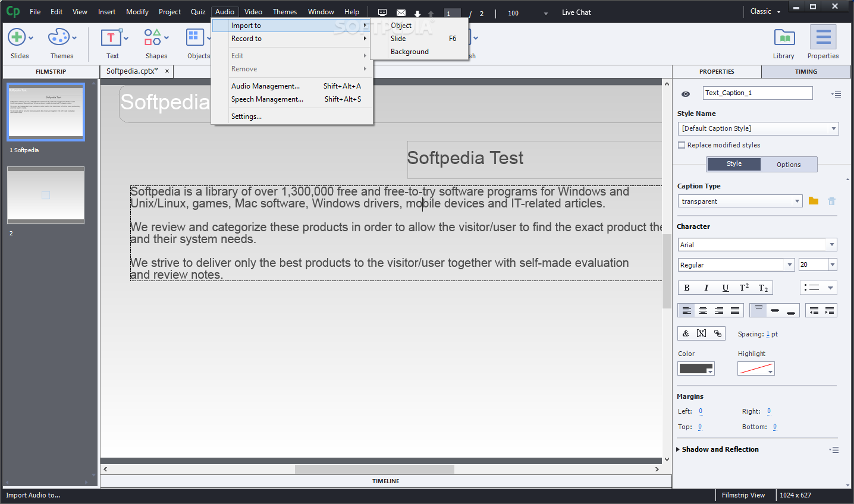
Task: Click the Live Chat link
Action: click(576, 12)
